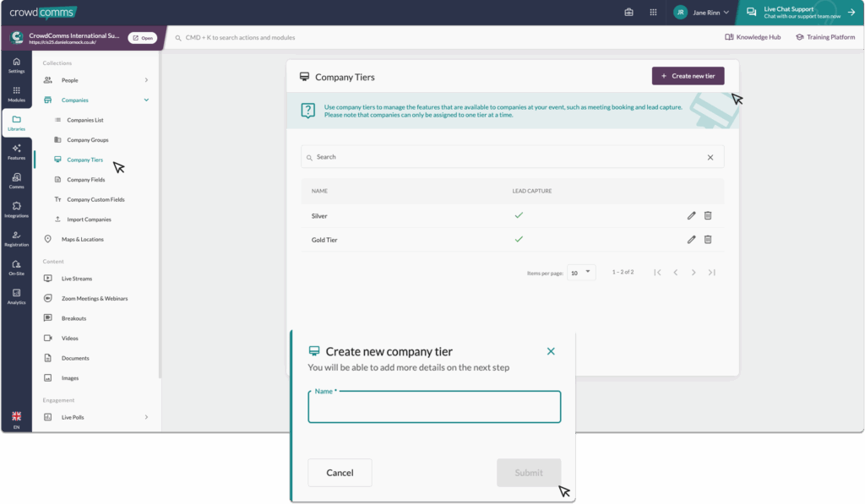Screen dimensions: 865x504
Task: Open the apps grid icon in header
Action: 653,13
